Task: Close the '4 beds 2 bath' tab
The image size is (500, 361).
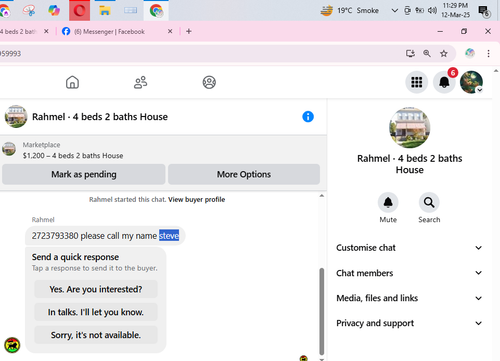Action: pyautogui.click(x=46, y=31)
